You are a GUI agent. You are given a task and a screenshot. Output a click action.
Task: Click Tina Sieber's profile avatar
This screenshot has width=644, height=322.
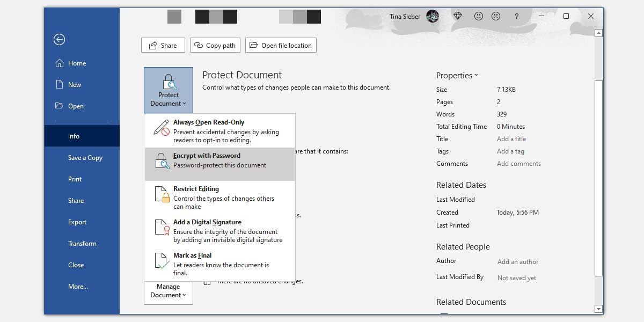433,16
